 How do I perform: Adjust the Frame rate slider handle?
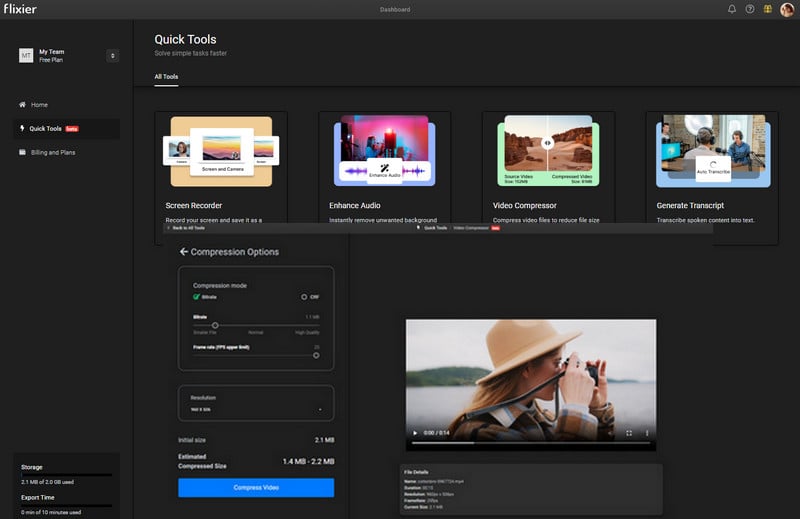[316, 355]
